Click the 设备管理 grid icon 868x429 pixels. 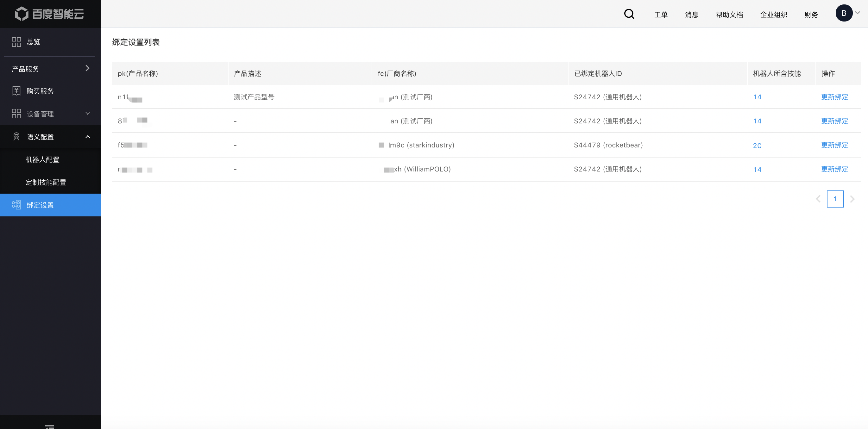(16, 114)
